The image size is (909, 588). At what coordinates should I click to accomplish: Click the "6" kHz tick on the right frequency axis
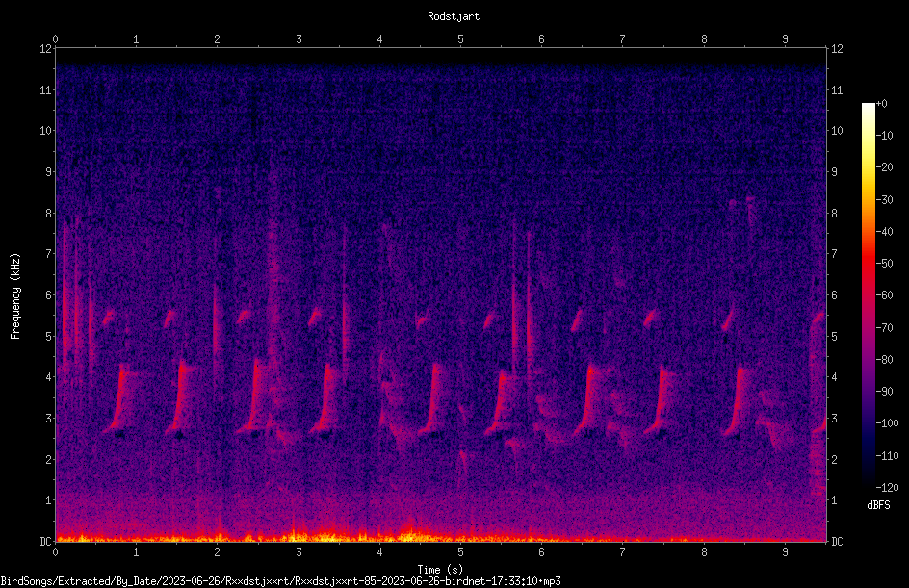834,294
